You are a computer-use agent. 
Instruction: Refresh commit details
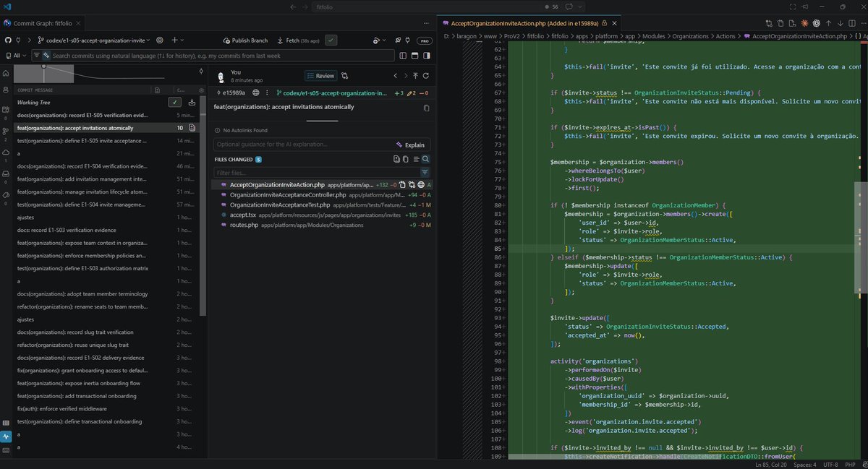(426, 75)
